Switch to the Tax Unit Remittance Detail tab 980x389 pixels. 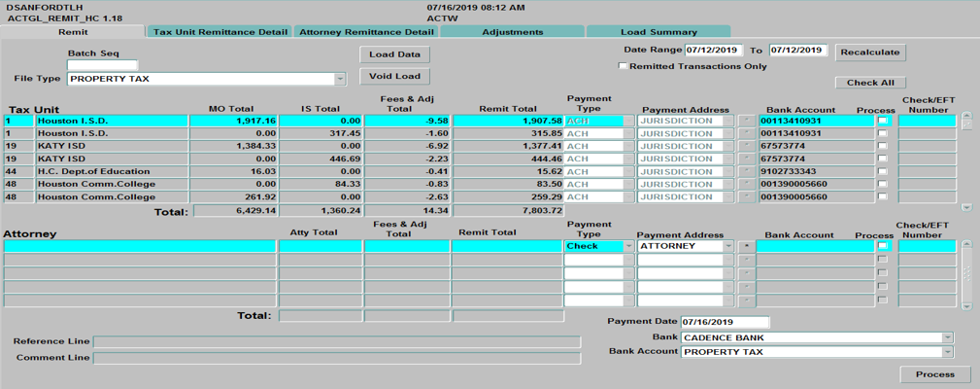click(x=220, y=32)
